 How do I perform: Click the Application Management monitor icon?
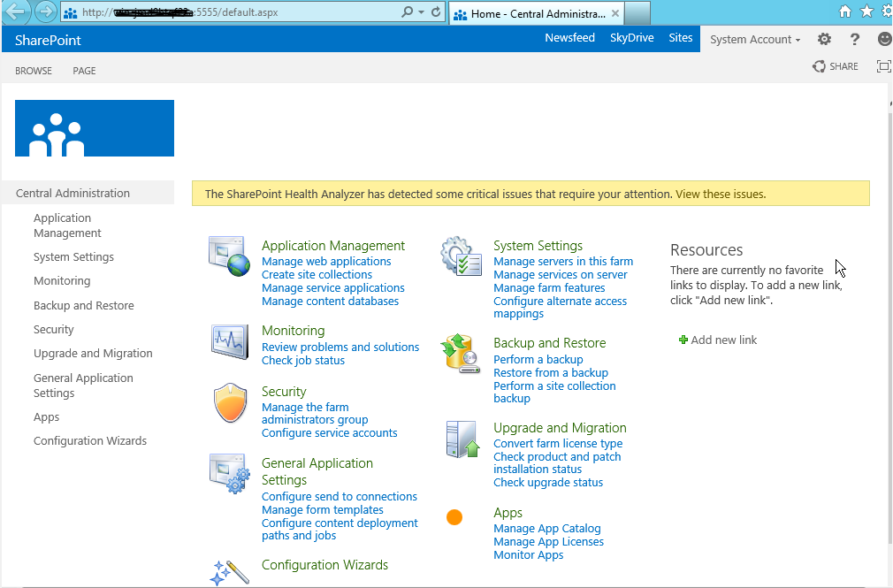point(229,254)
